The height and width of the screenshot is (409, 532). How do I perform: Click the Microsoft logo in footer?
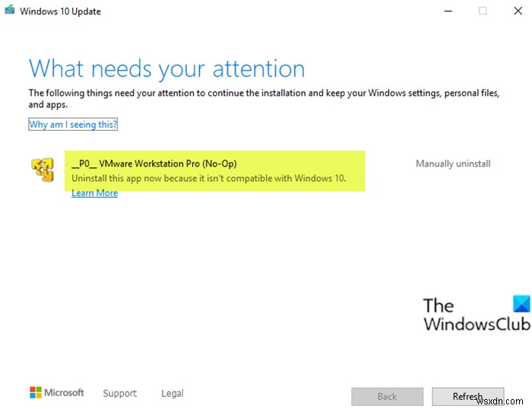coord(57,393)
